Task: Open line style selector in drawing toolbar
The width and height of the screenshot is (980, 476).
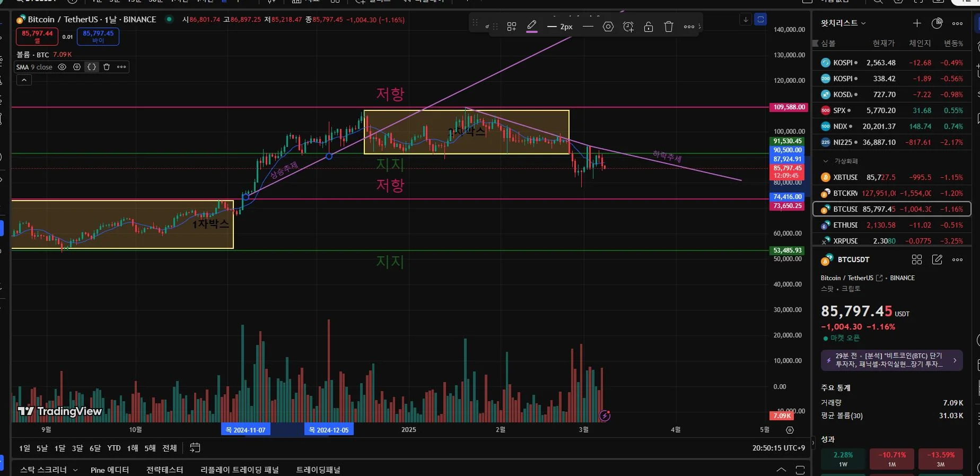Action: click(x=588, y=27)
